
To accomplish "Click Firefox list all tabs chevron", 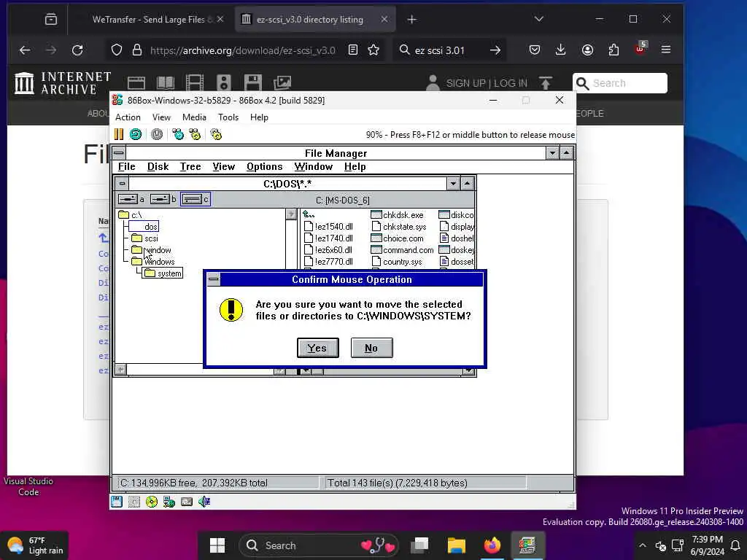I will pos(539,19).
